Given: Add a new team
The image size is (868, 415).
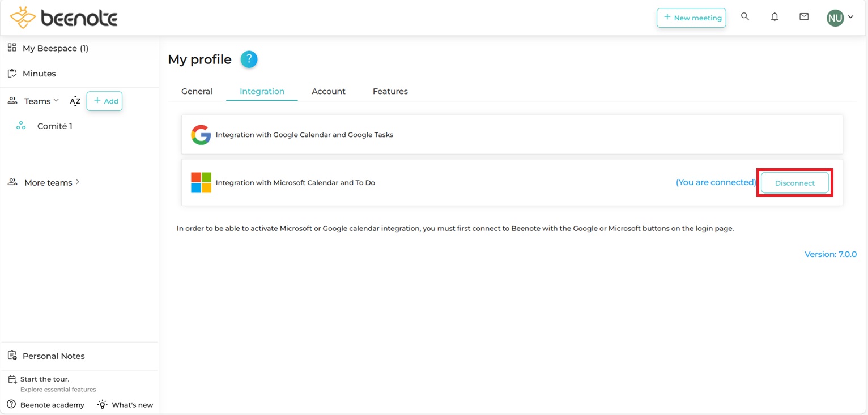Looking at the screenshot, I should pos(105,101).
